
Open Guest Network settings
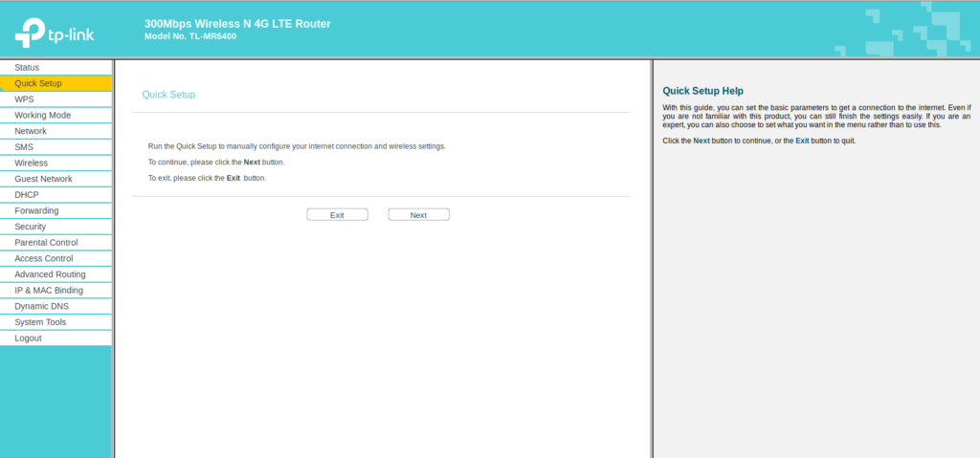43,179
